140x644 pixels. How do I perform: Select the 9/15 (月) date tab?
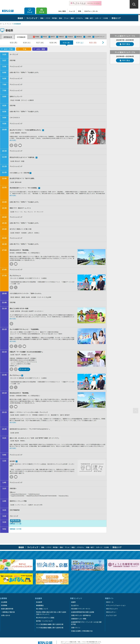(14, 43)
